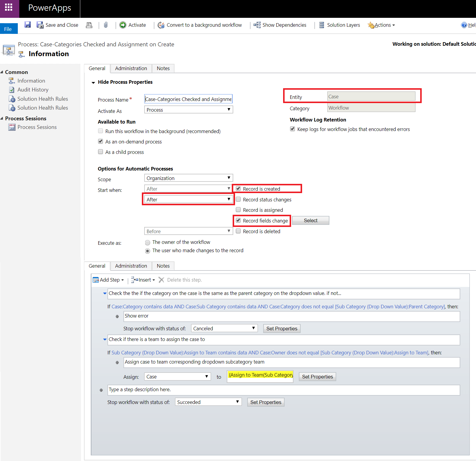Open the Sub Category Assign to Team condition link
This screenshot has width=476, height=461.
[x=270, y=353]
